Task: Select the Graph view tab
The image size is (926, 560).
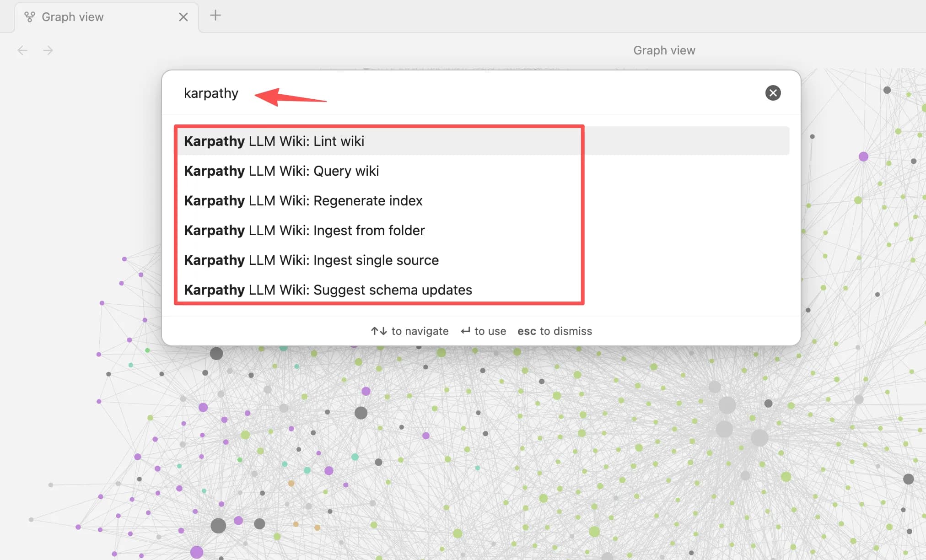Action: [107, 17]
